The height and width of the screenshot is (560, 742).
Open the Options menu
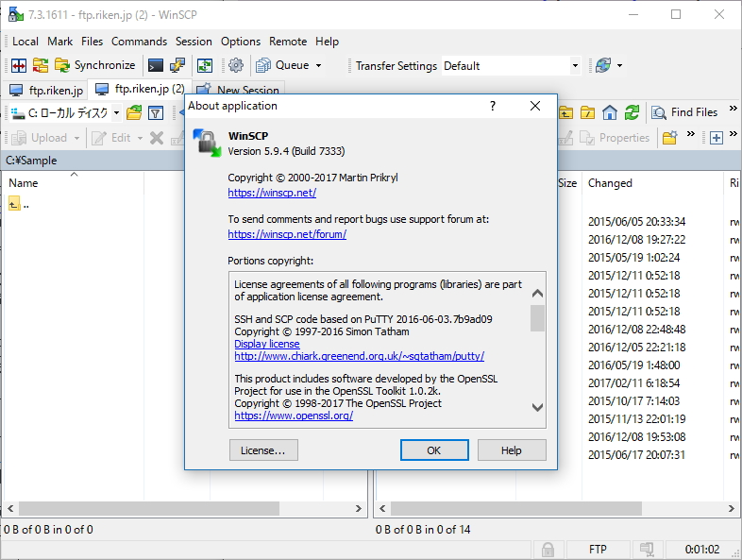(x=241, y=42)
